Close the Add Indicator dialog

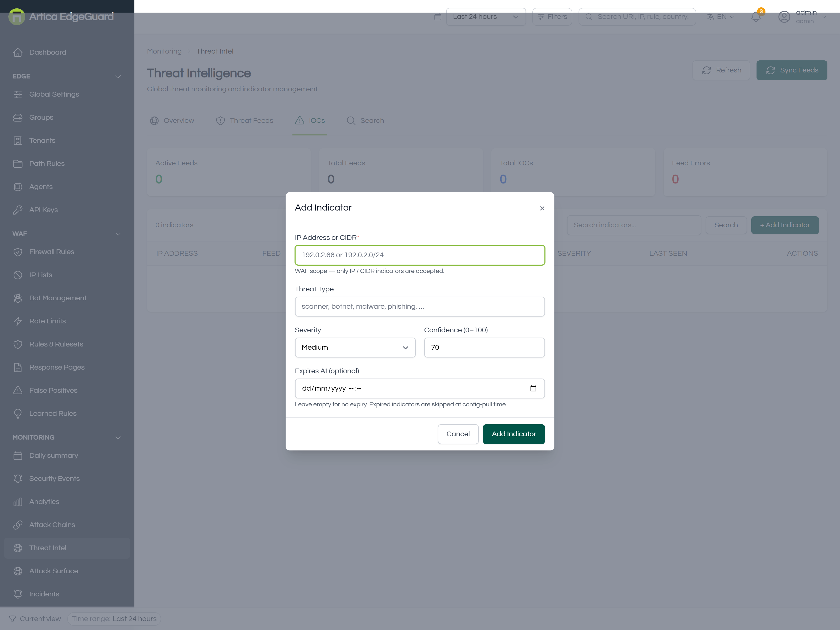coord(542,208)
